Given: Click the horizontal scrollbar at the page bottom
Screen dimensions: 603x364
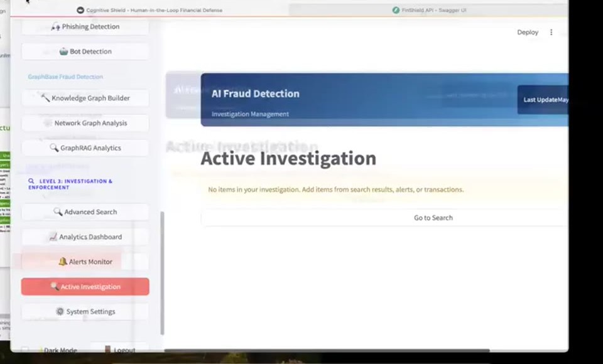Looking at the screenshot, I should coord(327,351).
